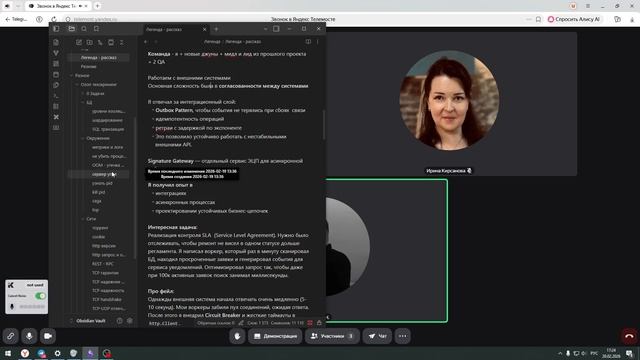This screenshot has width=640, height=360.
Task: Click the overlay widget's audio level bar
Action: coord(32,307)
